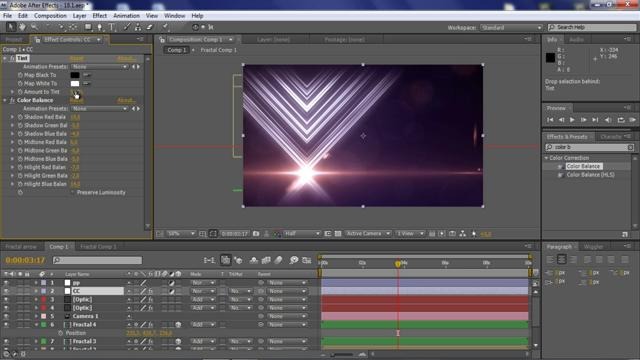Viewport: 640px width, 360px height.
Task: Enable motion blur for timeline layers
Action: pyautogui.click(x=278, y=260)
